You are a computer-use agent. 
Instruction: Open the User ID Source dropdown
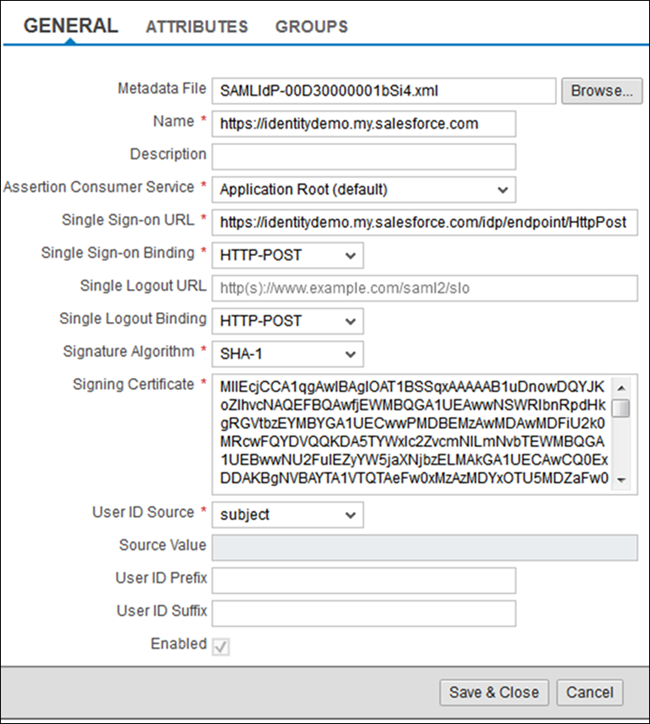tap(288, 515)
